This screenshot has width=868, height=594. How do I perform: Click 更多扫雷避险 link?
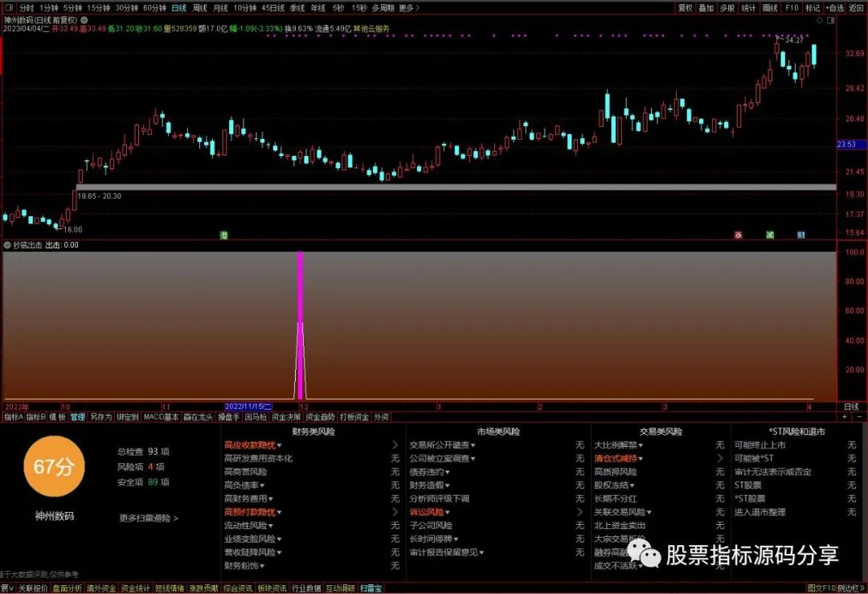point(149,518)
